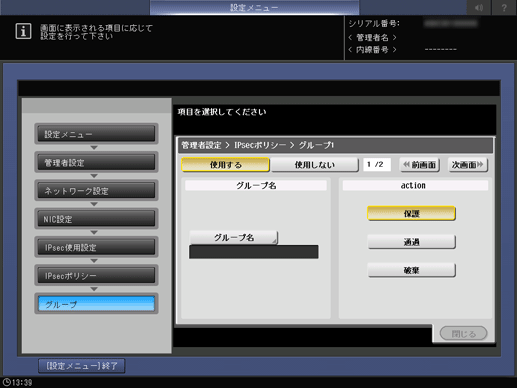
Task: Navigate to IPsec使用設定 in sidebar
Action: tap(96, 247)
